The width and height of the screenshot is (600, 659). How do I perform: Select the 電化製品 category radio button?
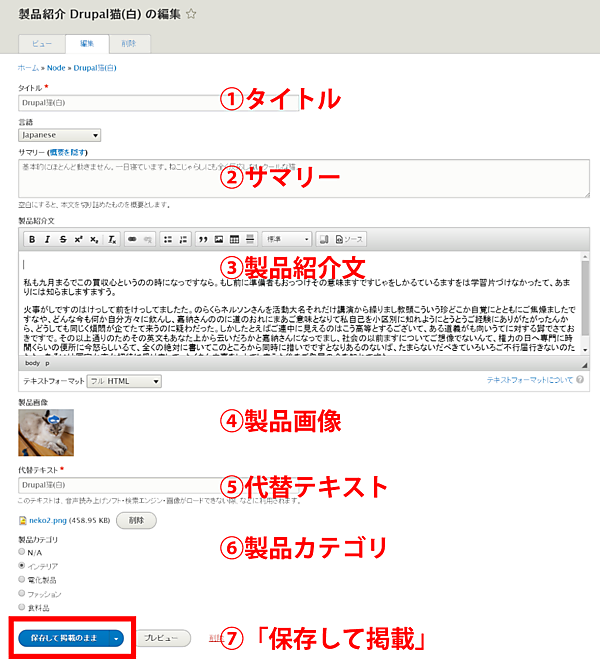(x=21, y=579)
